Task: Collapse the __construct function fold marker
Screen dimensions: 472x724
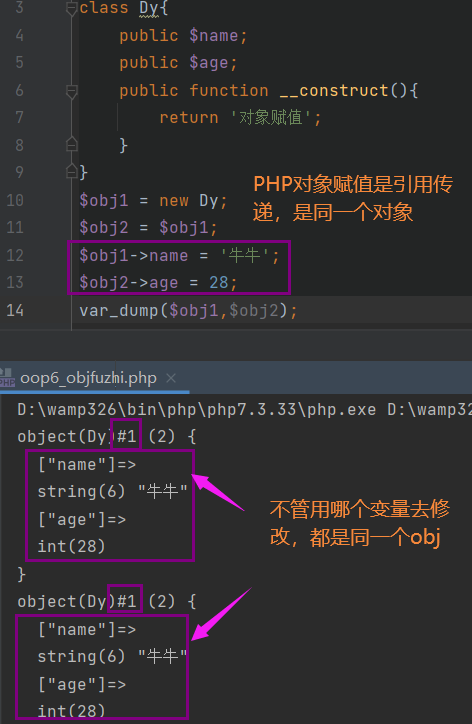Action: [x=72, y=91]
